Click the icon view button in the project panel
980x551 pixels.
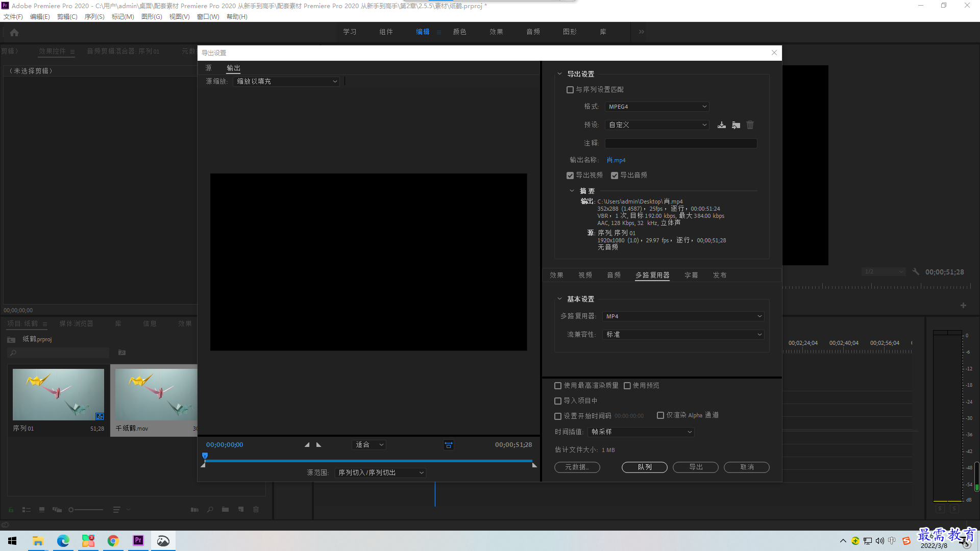(x=42, y=510)
